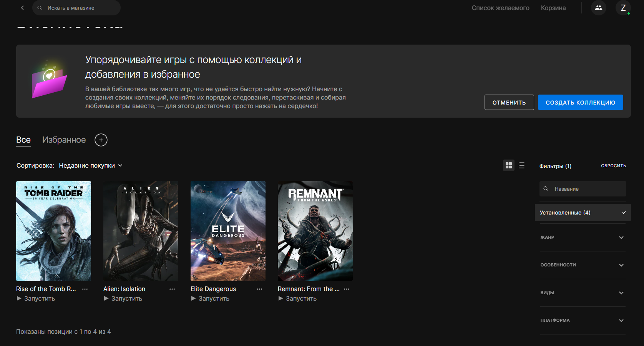Switch library to grid view

pos(509,165)
